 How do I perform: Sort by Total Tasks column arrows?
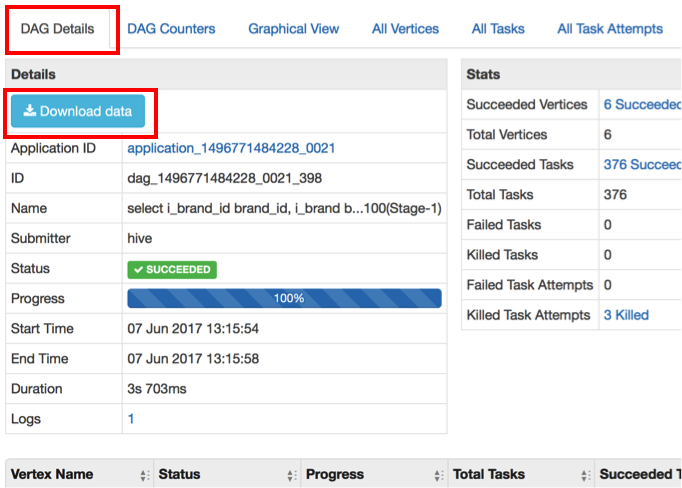point(585,475)
